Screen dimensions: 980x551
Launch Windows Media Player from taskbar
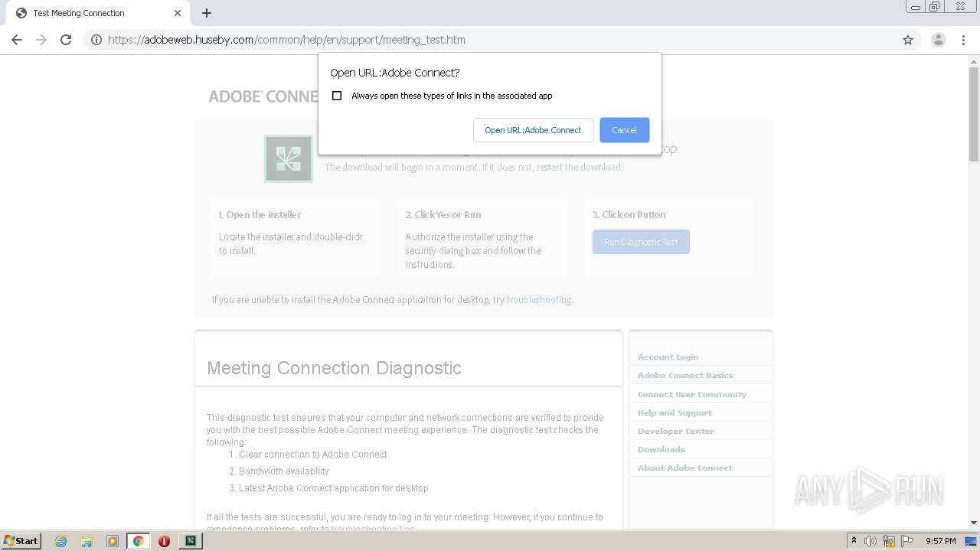[113, 541]
